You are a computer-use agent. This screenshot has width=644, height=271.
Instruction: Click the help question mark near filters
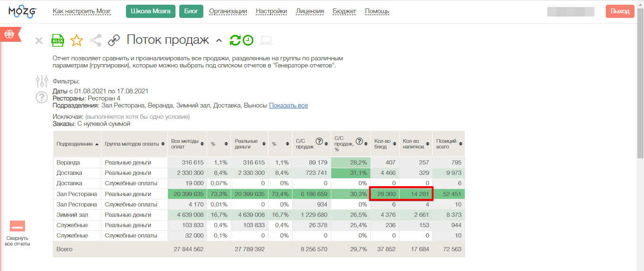(42, 98)
